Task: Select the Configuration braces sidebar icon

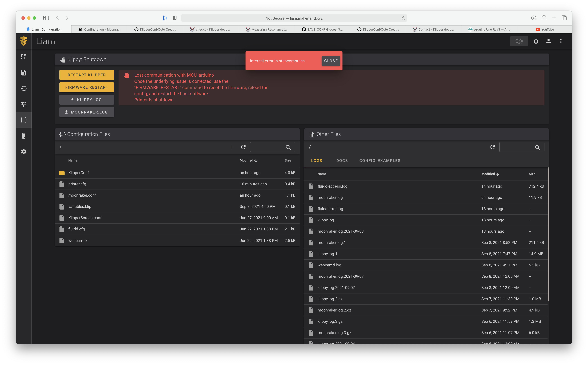Action: tap(23, 120)
